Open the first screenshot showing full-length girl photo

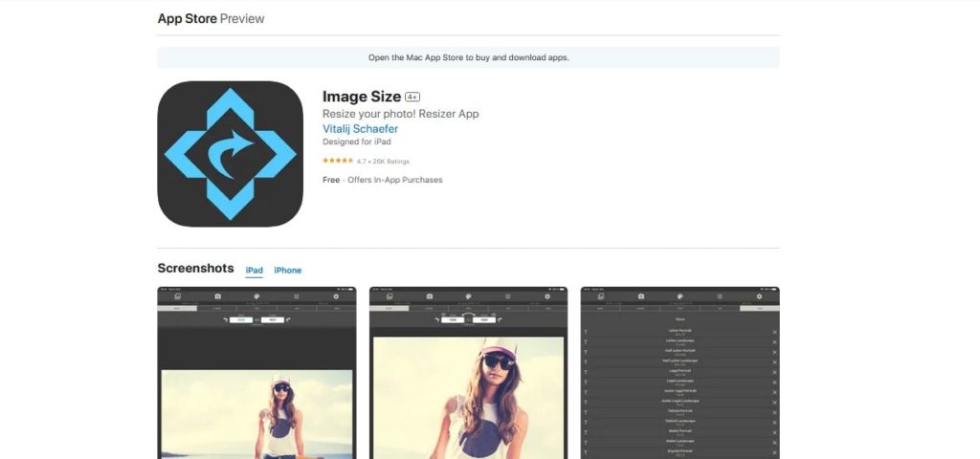(256, 373)
